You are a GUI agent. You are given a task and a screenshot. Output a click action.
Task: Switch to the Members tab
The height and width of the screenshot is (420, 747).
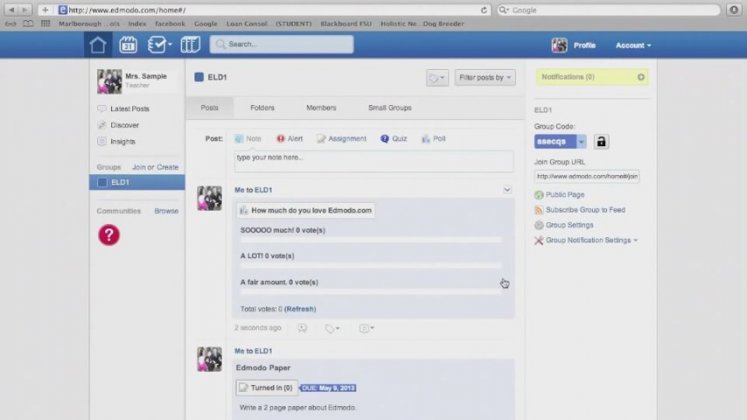[321, 108]
